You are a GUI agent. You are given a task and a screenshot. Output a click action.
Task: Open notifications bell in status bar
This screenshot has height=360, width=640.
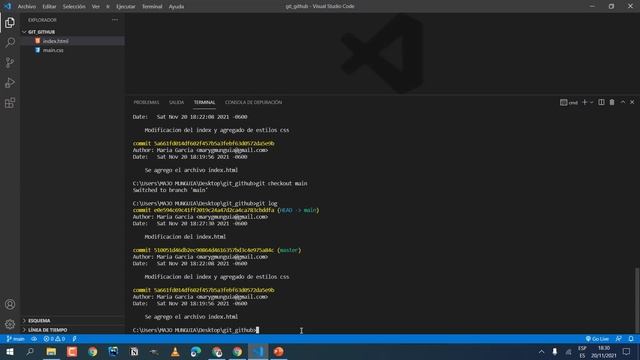pyautogui.click(x=631, y=339)
